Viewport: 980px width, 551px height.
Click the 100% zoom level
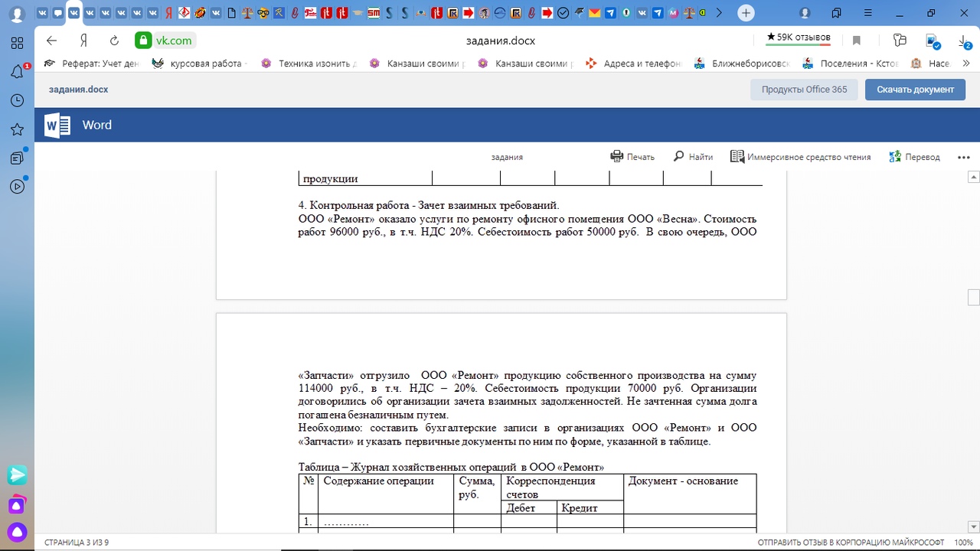coord(963,542)
